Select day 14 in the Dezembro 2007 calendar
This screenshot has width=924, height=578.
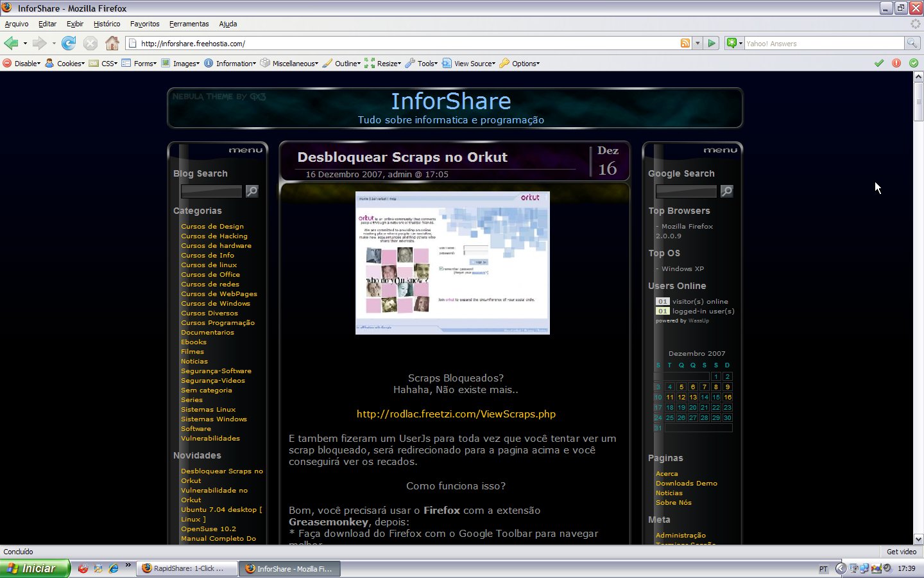tap(705, 397)
